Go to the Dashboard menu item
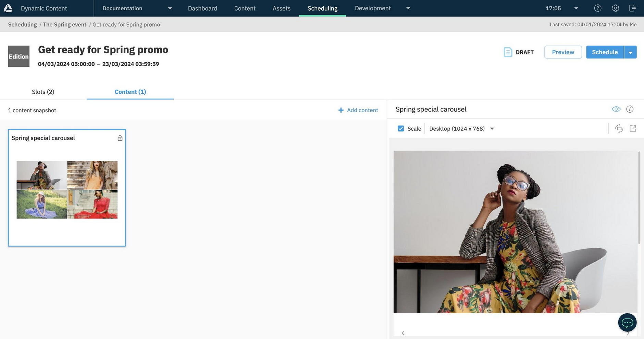 tap(202, 8)
